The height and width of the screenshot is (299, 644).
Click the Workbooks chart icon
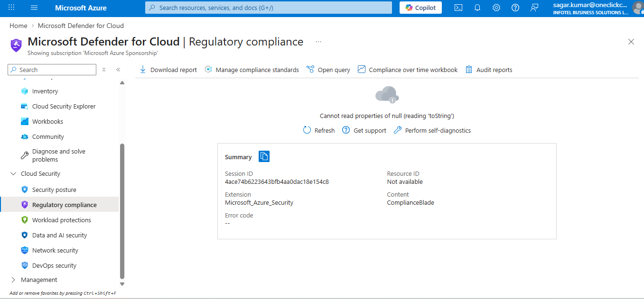(x=25, y=121)
